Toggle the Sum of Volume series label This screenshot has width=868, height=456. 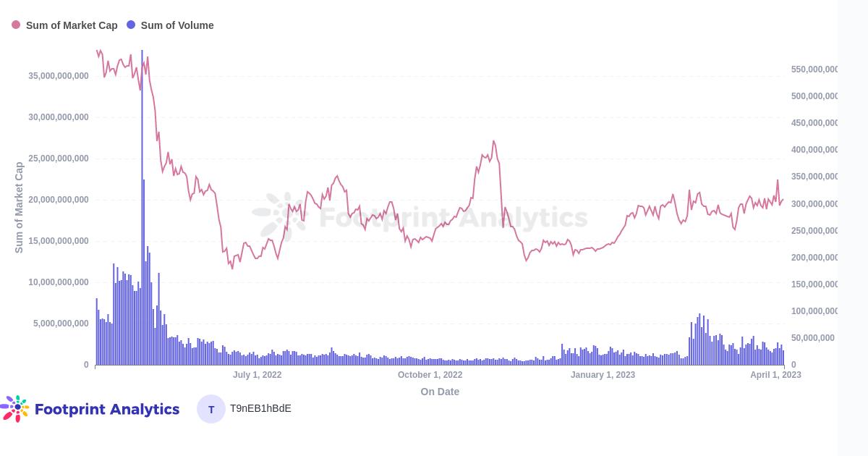click(x=177, y=25)
